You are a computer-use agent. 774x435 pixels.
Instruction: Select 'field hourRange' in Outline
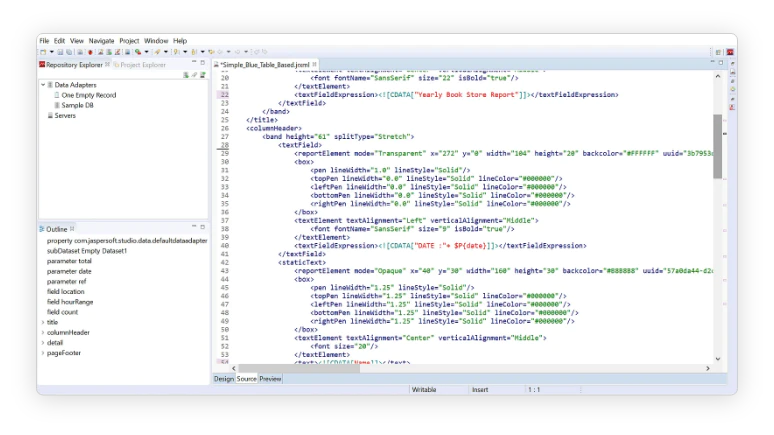tap(70, 302)
